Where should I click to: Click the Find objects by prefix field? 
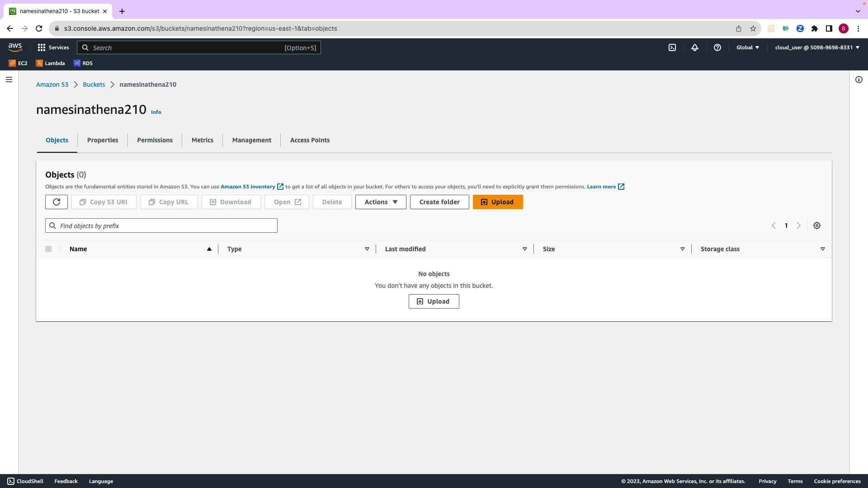pos(161,225)
